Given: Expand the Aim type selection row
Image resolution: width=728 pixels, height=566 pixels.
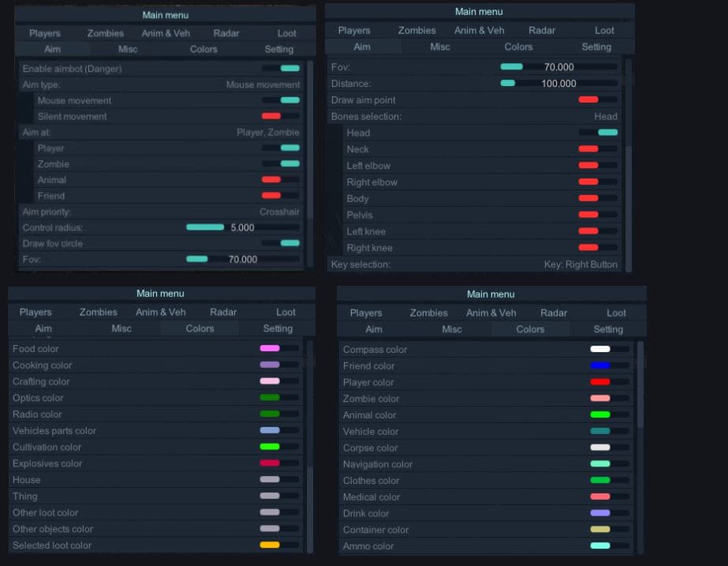Looking at the screenshot, I should click(161, 84).
